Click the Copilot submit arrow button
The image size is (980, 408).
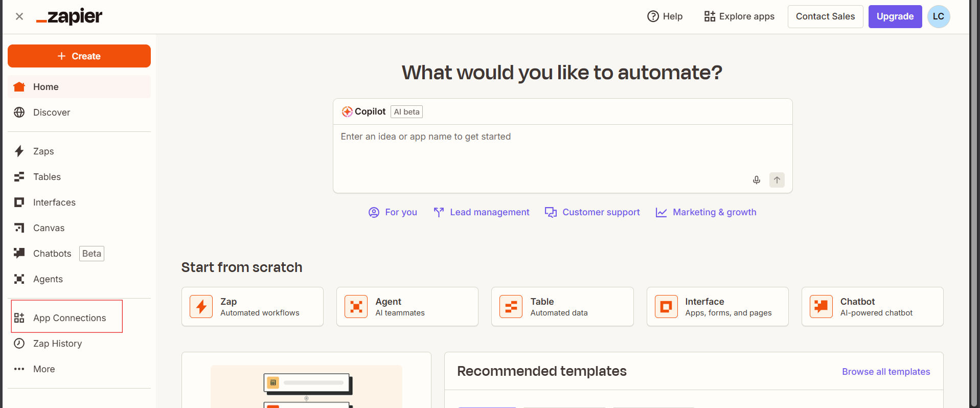[777, 180]
